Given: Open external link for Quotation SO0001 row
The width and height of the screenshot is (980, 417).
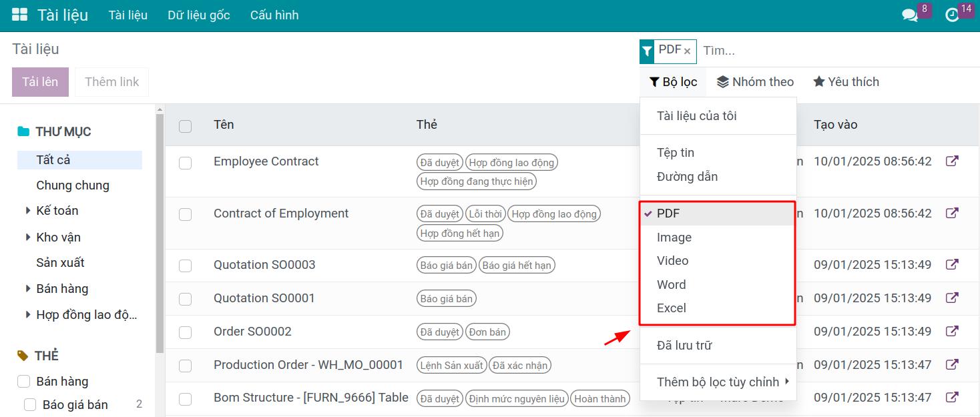Looking at the screenshot, I should click(x=952, y=298).
